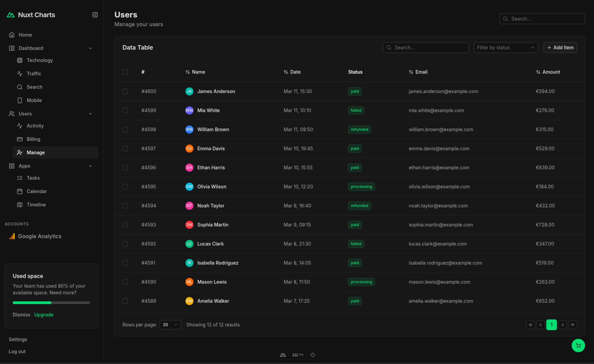Select row #4597 Emma Davis checkbox
The width and height of the screenshot is (594, 364).
[x=125, y=148]
